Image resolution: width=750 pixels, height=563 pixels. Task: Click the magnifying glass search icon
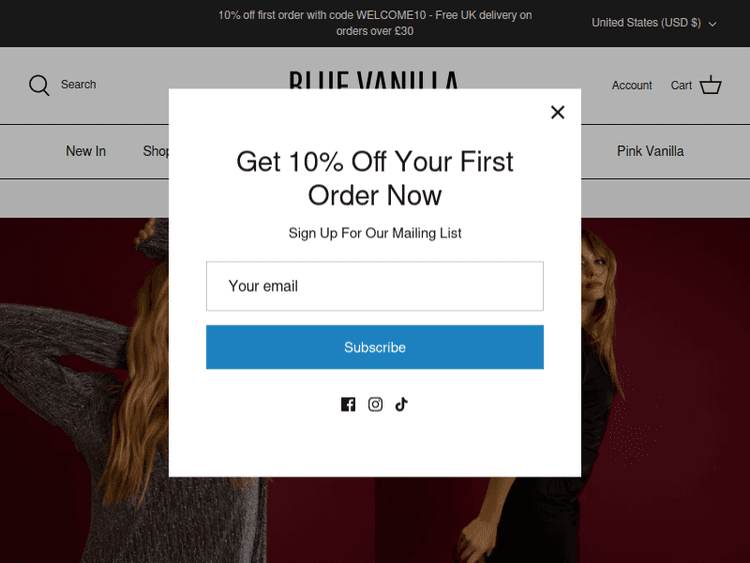(39, 86)
